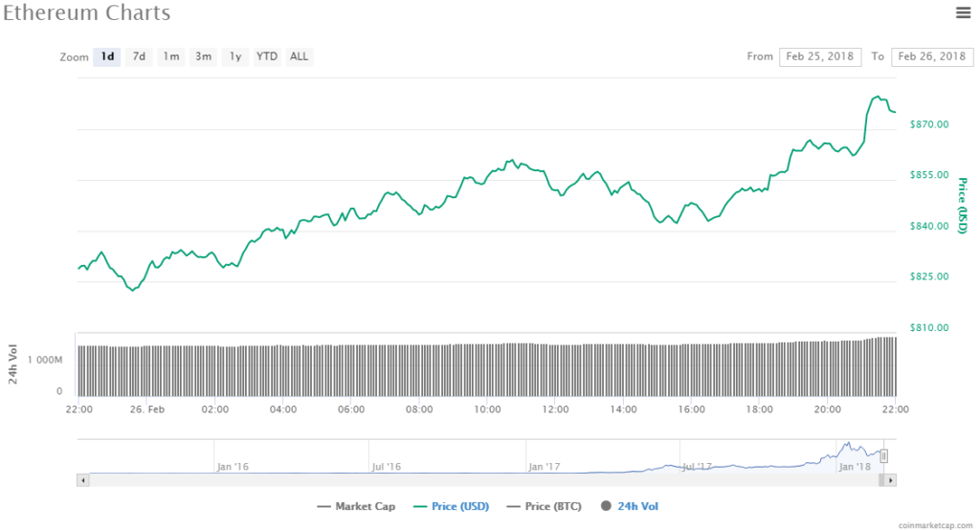
Task: Set zoom range to 1m
Action: point(171,56)
